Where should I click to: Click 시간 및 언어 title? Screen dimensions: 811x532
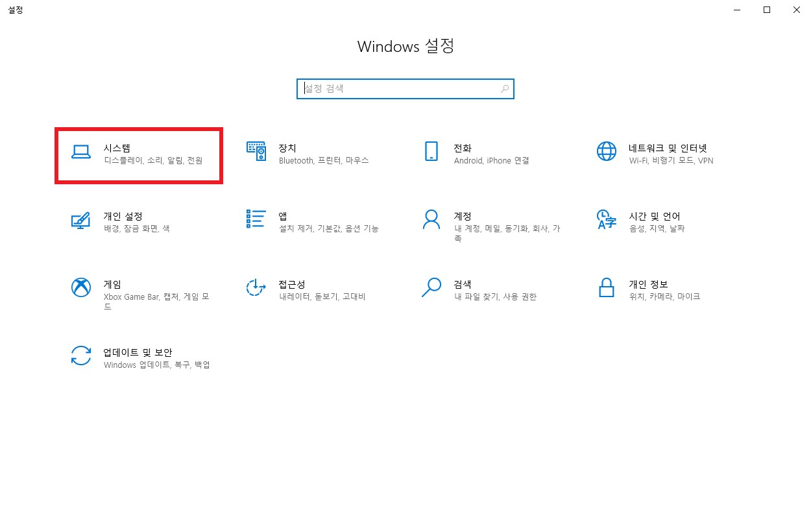(x=655, y=216)
